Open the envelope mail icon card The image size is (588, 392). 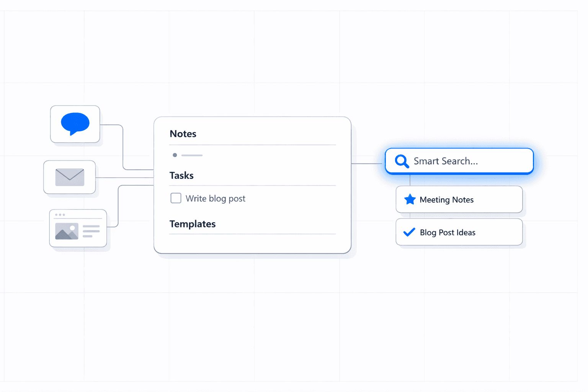pos(69,177)
